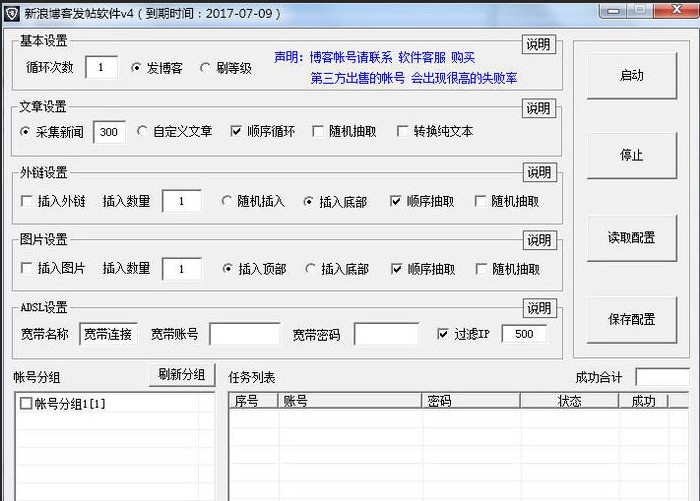Focus the 宽带账号 input field
Viewport: 700px width, 501px height.
click(x=245, y=334)
